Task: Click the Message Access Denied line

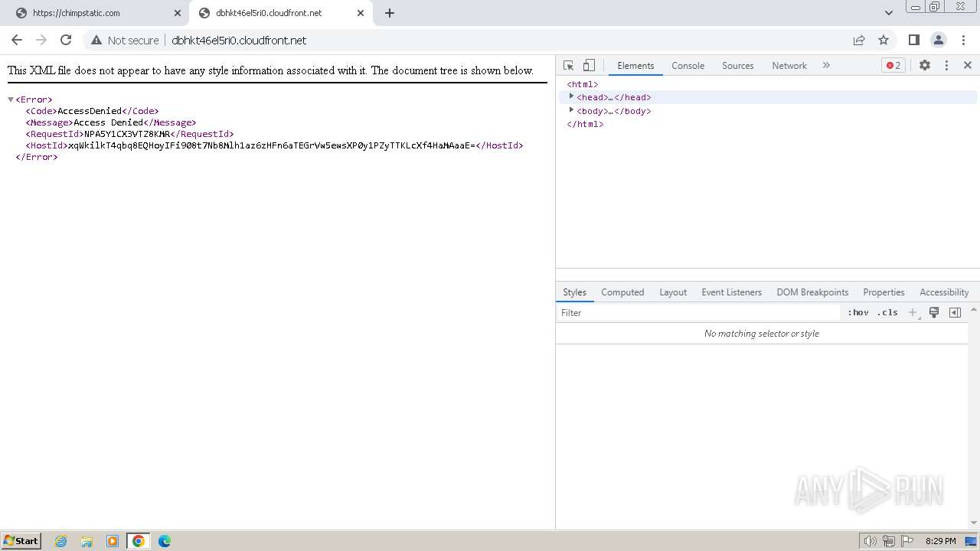Action: tap(111, 122)
